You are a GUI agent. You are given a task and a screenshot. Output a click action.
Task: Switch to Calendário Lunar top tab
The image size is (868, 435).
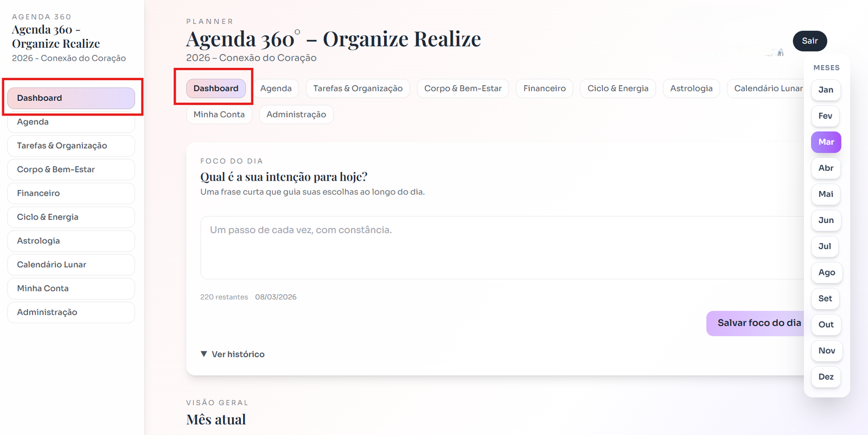pyautogui.click(x=765, y=88)
